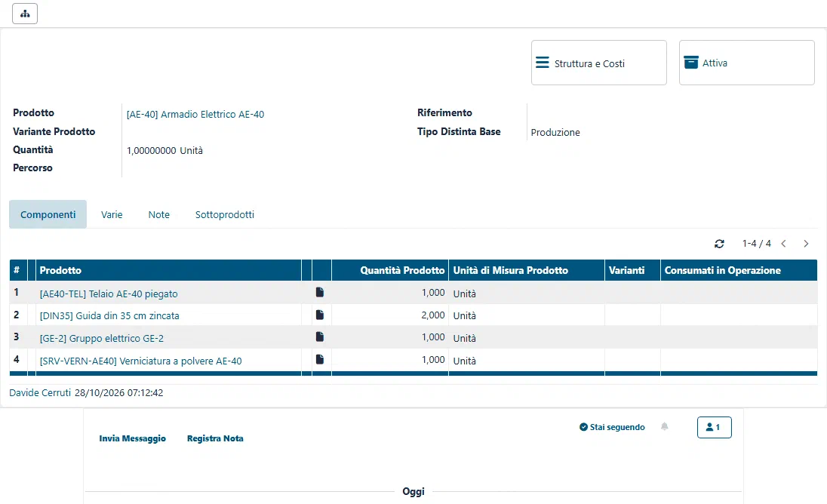
Task: Click Registra Nota
Action: pyautogui.click(x=215, y=438)
